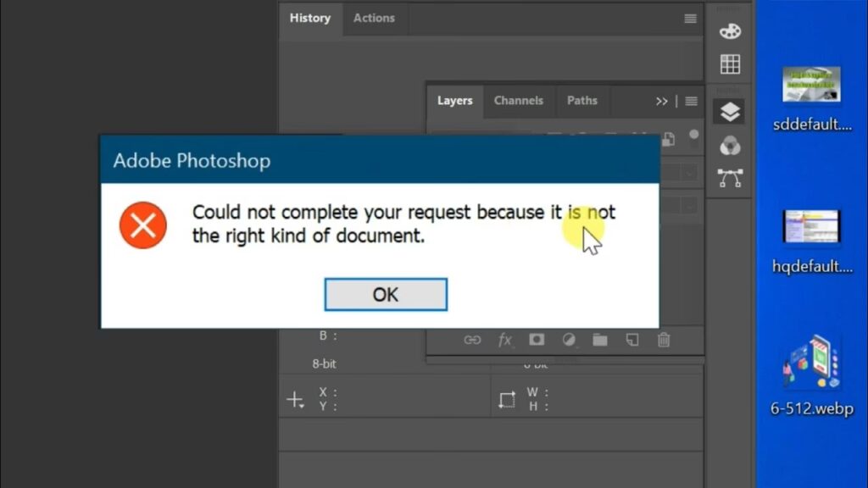Screen dimensions: 868x488
Task: Click the delete layer trash icon
Action: 664,340
